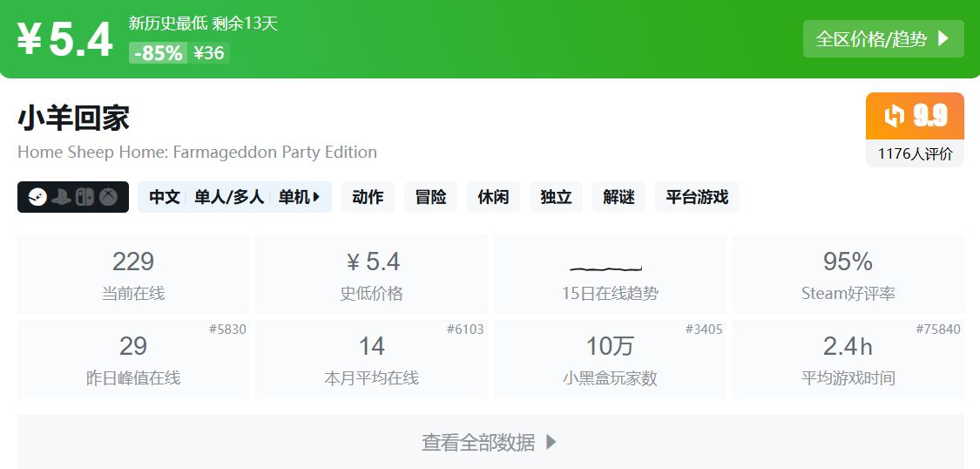Click the 当前在线 229 stat card

coord(133,275)
